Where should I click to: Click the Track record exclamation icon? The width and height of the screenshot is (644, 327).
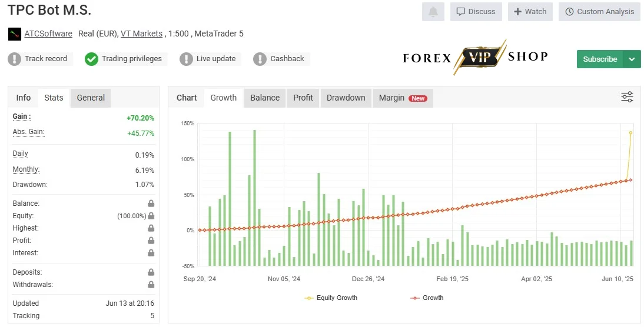tap(14, 59)
